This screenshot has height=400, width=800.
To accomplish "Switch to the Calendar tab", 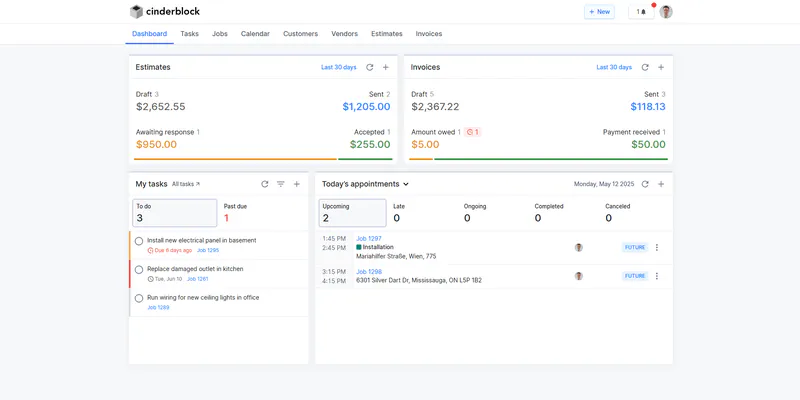I will [255, 34].
